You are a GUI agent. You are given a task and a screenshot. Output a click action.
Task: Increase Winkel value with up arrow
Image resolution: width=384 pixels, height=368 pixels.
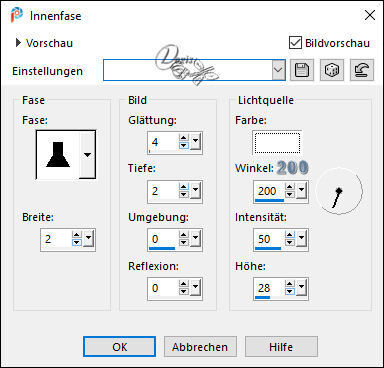pyautogui.click(x=290, y=186)
